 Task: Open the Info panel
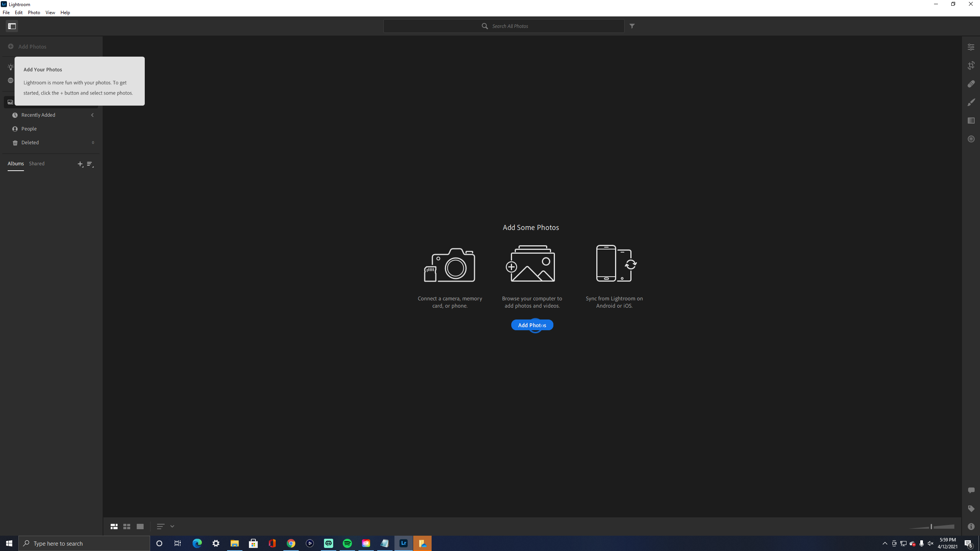(972, 526)
